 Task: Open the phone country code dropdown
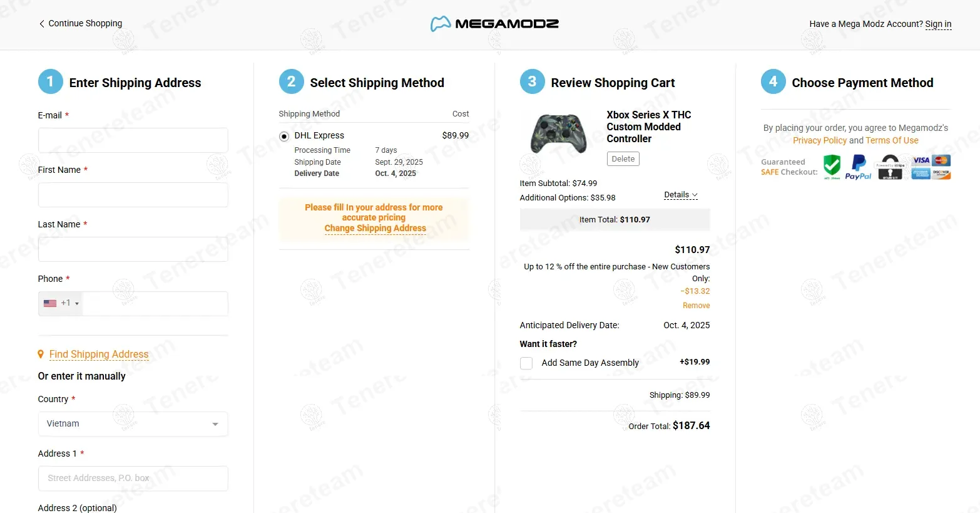pyautogui.click(x=61, y=303)
